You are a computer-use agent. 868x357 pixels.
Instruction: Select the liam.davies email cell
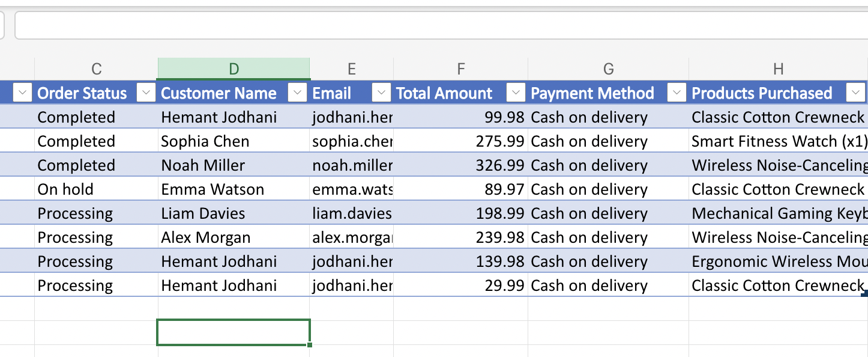click(x=351, y=213)
